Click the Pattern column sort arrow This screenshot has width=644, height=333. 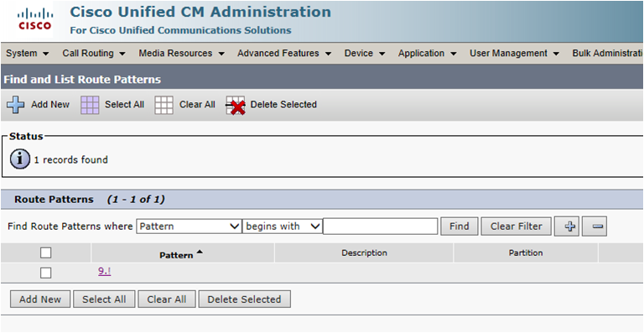click(x=200, y=252)
